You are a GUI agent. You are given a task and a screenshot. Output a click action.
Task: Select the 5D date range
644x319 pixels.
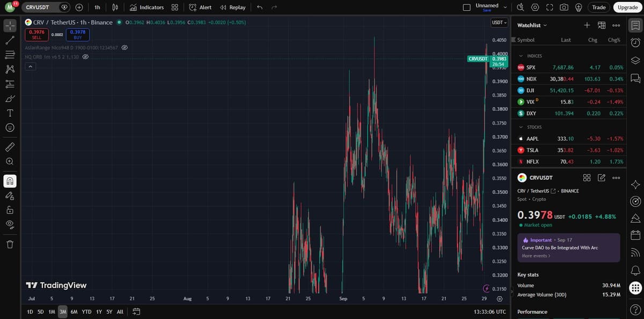41,311
